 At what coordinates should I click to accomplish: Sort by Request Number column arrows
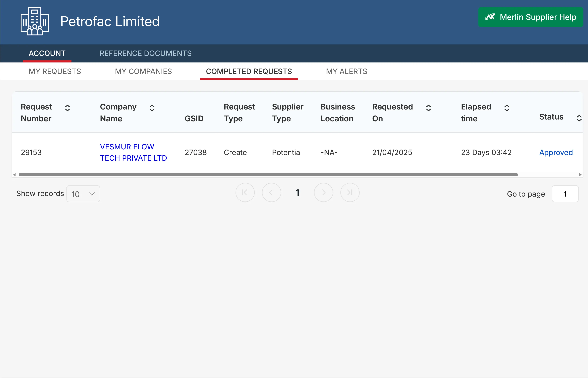coord(68,108)
